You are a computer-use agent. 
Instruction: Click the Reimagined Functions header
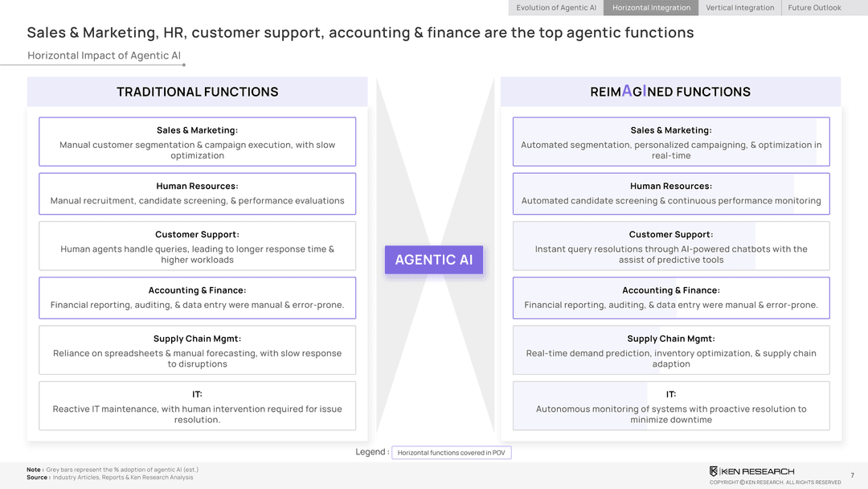point(670,92)
